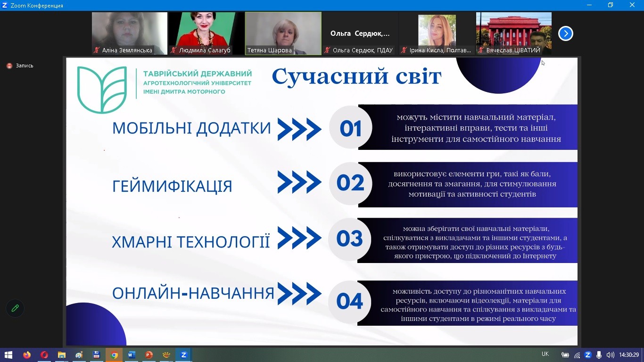Open the UK language selector in the tray
This screenshot has height=362, width=644.
(545, 354)
